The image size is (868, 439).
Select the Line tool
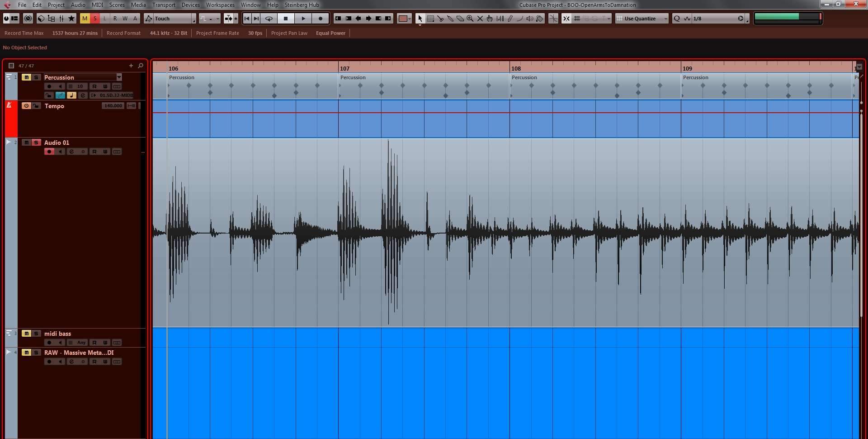point(520,19)
